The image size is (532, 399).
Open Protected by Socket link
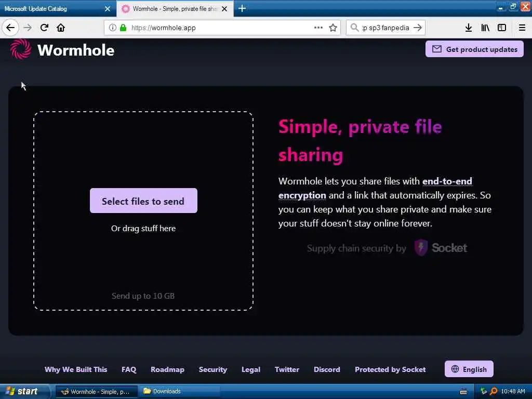[x=390, y=369]
